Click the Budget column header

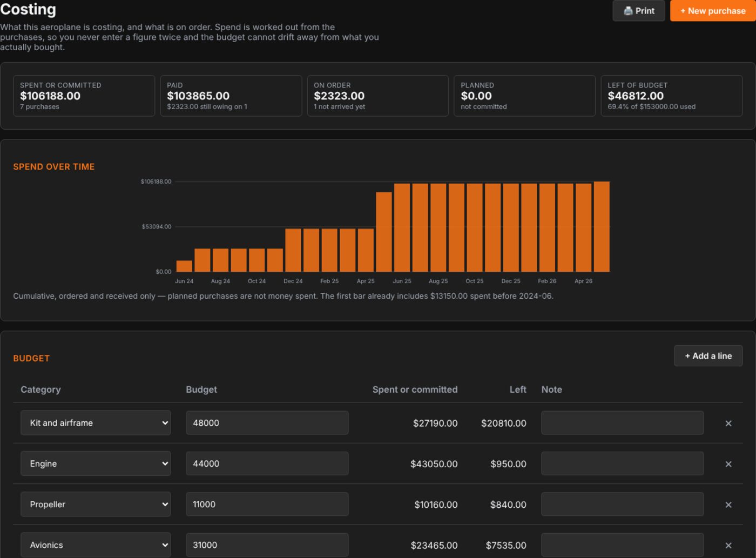[x=201, y=389]
